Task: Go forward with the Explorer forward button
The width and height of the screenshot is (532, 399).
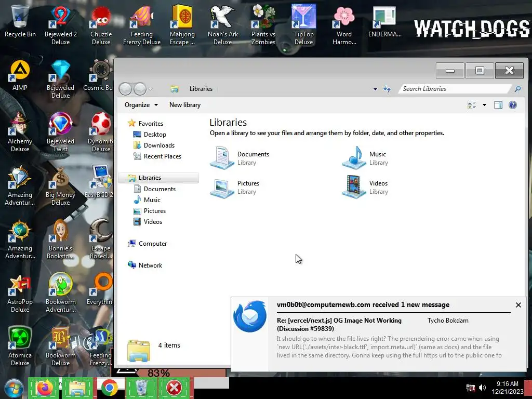Action: tap(140, 89)
